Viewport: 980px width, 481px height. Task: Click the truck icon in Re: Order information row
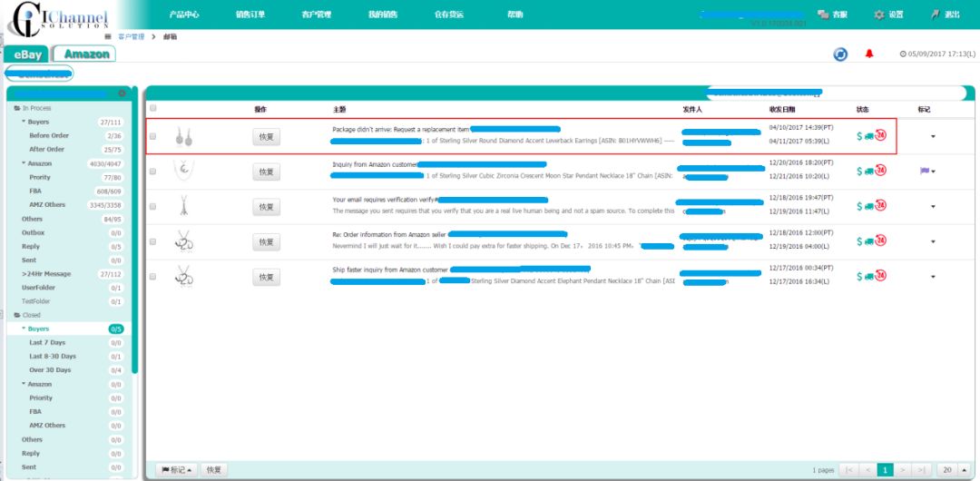point(869,240)
